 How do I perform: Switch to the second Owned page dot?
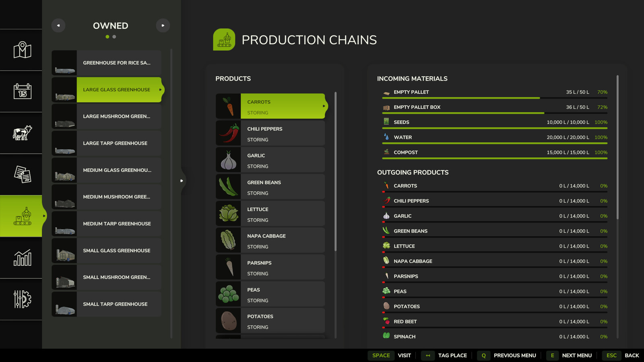(114, 37)
